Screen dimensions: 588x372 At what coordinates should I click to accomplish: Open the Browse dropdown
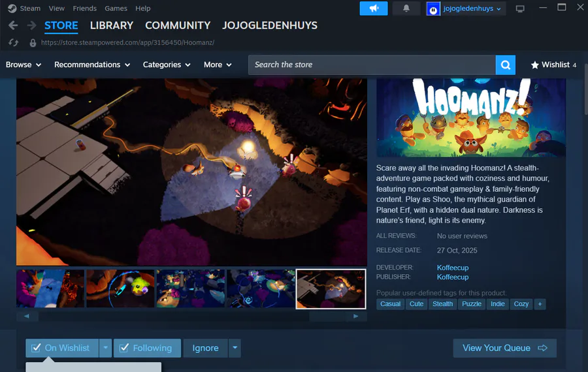point(24,65)
